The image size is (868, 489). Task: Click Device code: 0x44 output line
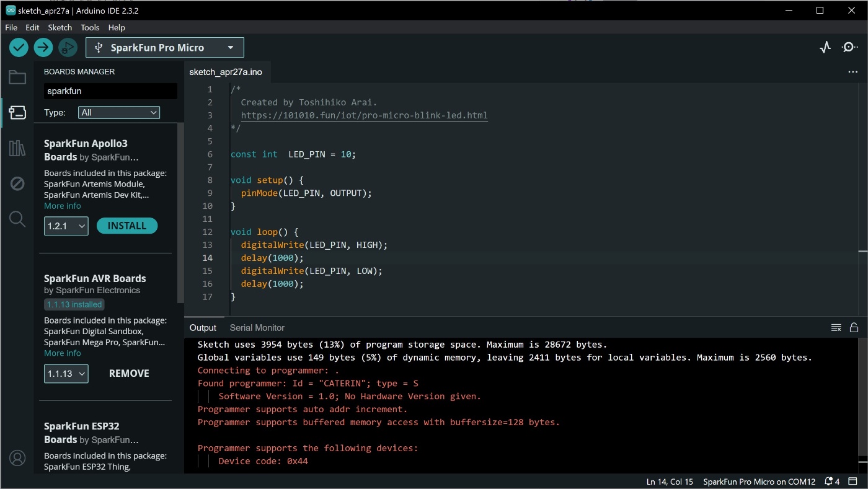tap(263, 461)
